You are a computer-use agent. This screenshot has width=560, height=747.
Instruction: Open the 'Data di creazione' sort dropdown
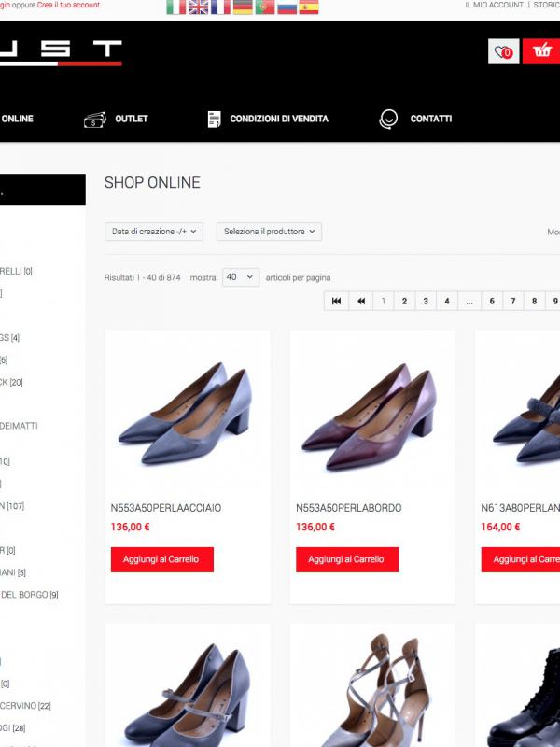pyautogui.click(x=154, y=232)
